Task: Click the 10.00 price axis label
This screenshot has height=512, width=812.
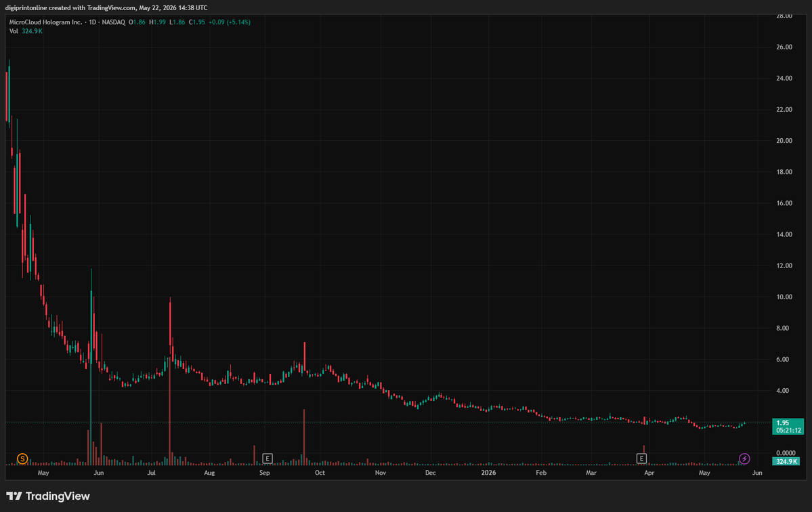Action: click(784, 297)
